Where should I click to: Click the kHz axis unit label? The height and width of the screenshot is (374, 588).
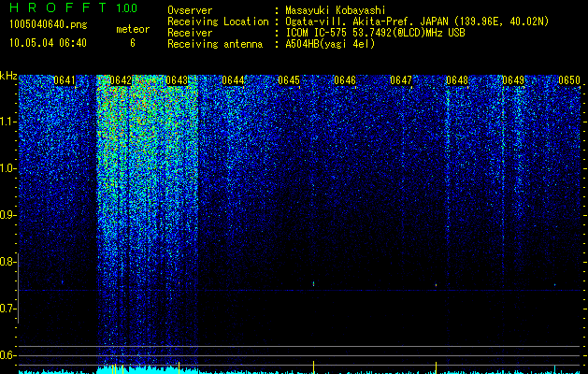point(8,76)
